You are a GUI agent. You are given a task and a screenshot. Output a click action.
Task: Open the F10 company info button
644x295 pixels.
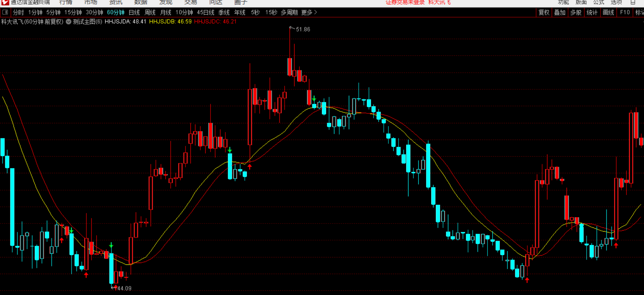pos(625,12)
